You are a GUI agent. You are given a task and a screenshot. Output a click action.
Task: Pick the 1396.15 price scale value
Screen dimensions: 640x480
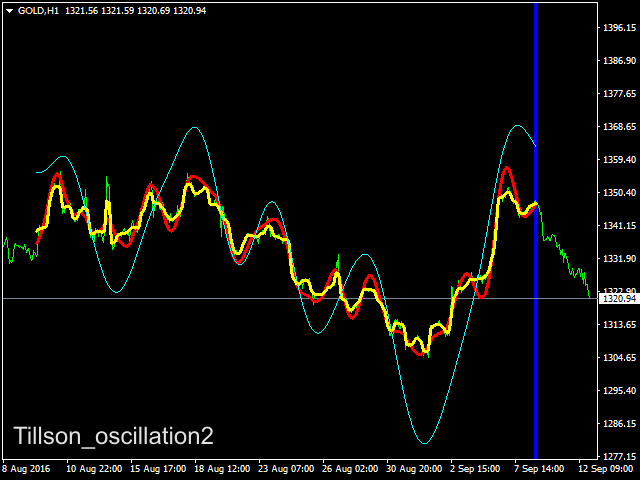click(x=619, y=28)
